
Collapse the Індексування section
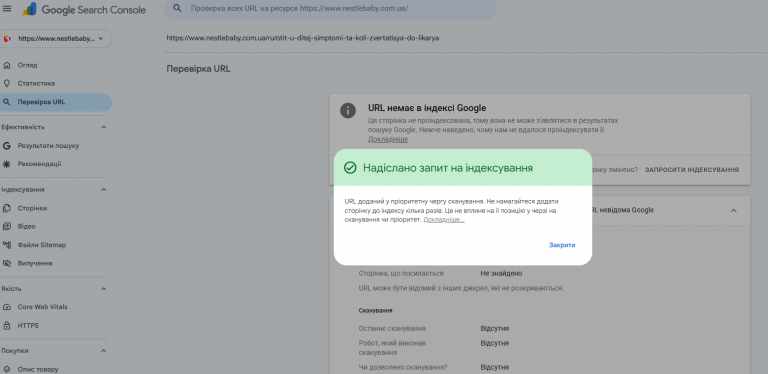coord(103,189)
